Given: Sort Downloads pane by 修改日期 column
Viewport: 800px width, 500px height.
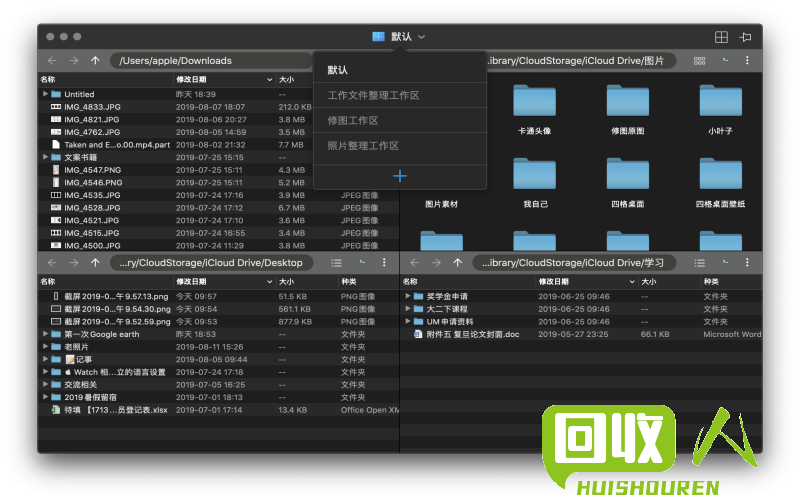Looking at the screenshot, I should [x=224, y=80].
